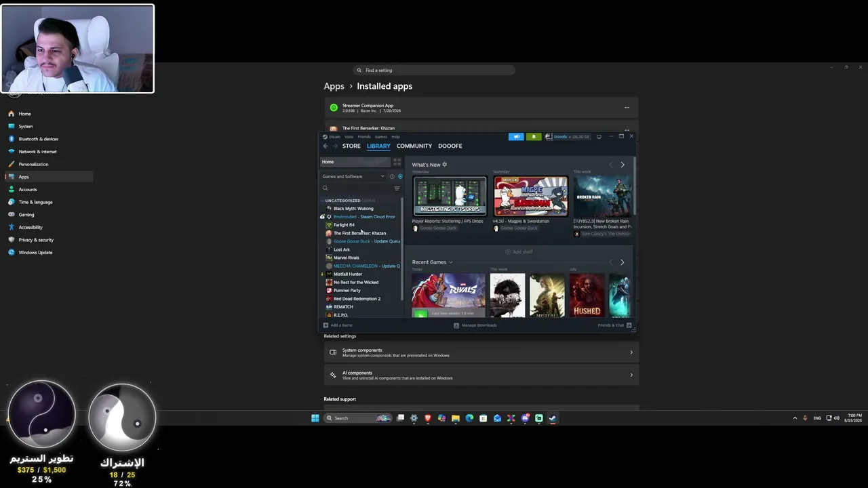This screenshot has width=868, height=488.
Task: Open advanced filters icon in library search
Action: [397, 188]
